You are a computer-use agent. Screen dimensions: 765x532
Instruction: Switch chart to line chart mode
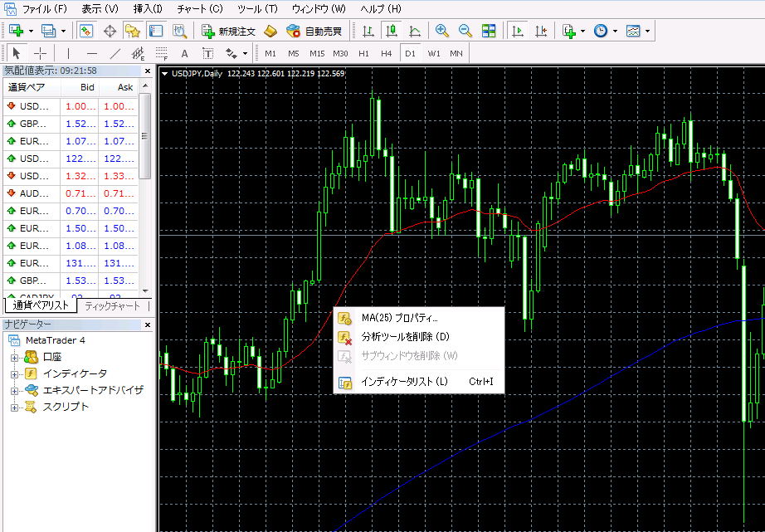tap(415, 31)
